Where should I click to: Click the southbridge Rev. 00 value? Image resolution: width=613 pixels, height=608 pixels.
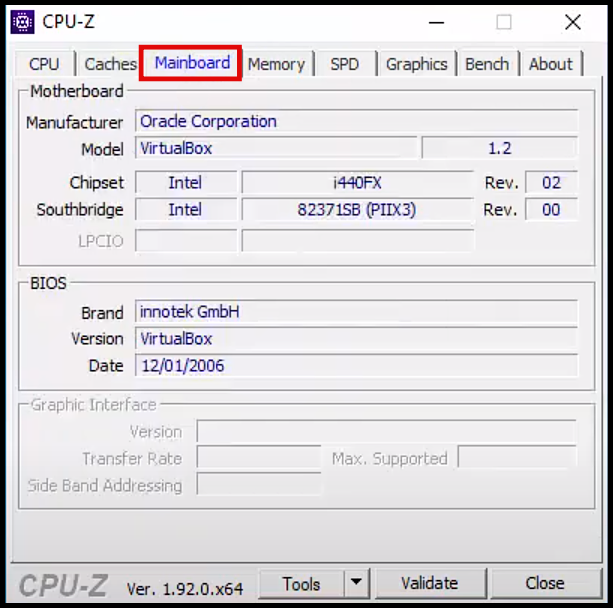point(551,210)
